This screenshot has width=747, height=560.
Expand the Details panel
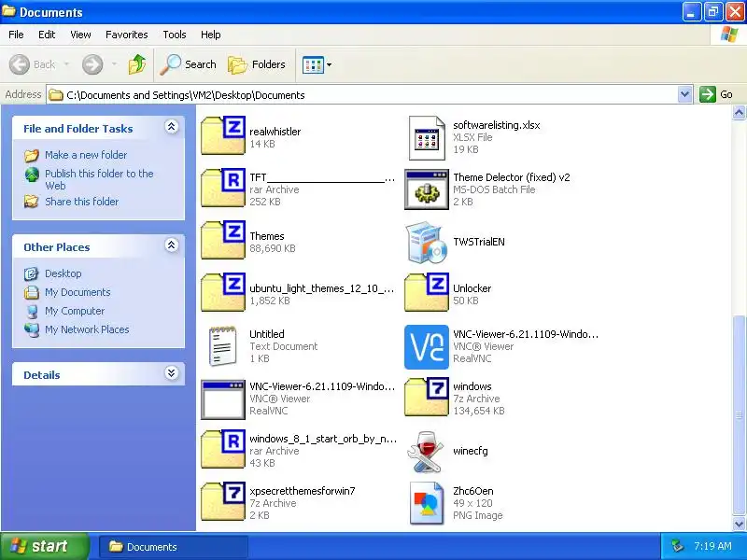tap(172, 372)
